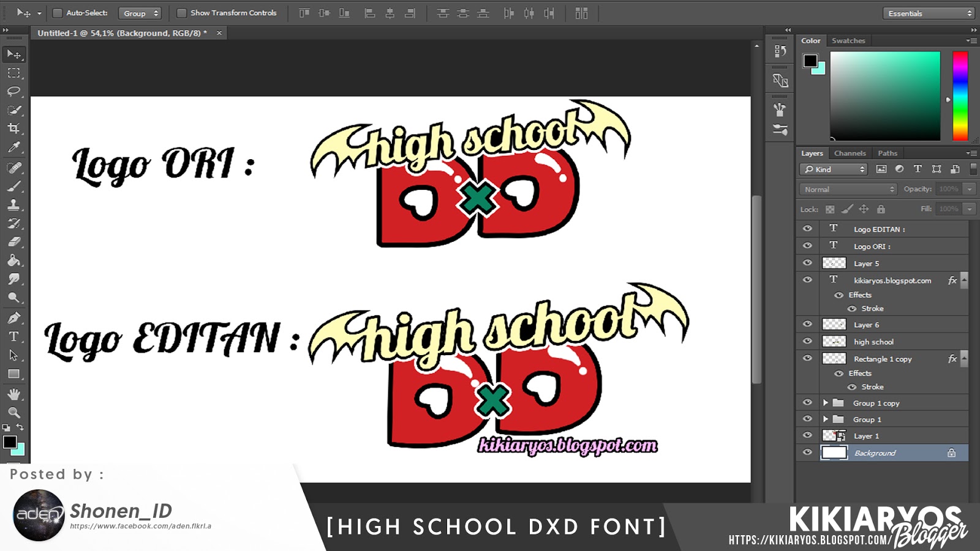The width and height of the screenshot is (980, 551).
Task: Select the Color panel tab
Action: click(811, 40)
